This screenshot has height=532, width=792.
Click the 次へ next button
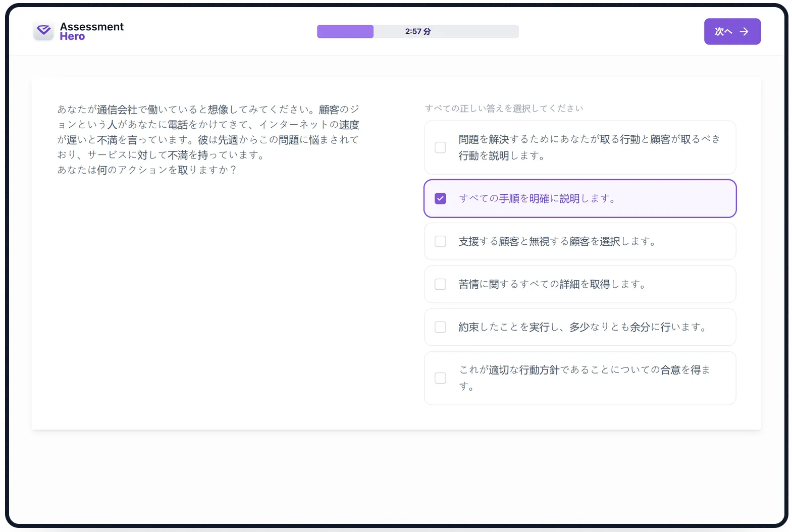pyautogui.click(x=732, y=31)
